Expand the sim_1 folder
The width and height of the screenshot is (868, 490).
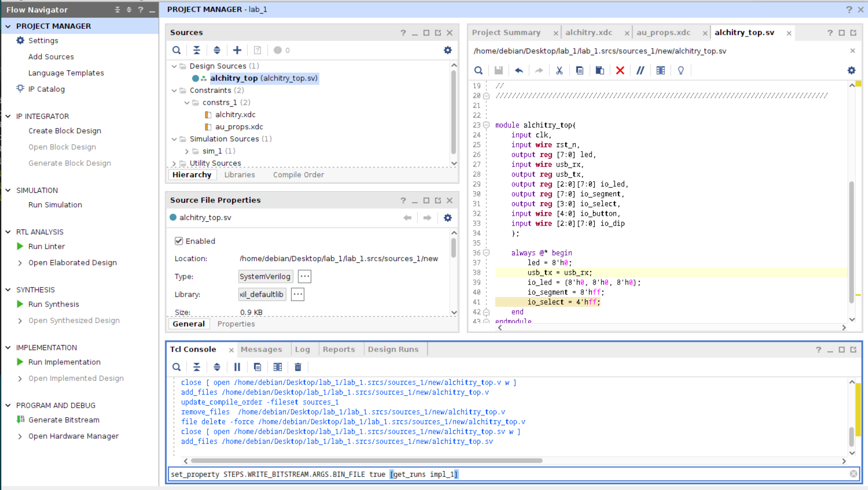tap(187, 151)
